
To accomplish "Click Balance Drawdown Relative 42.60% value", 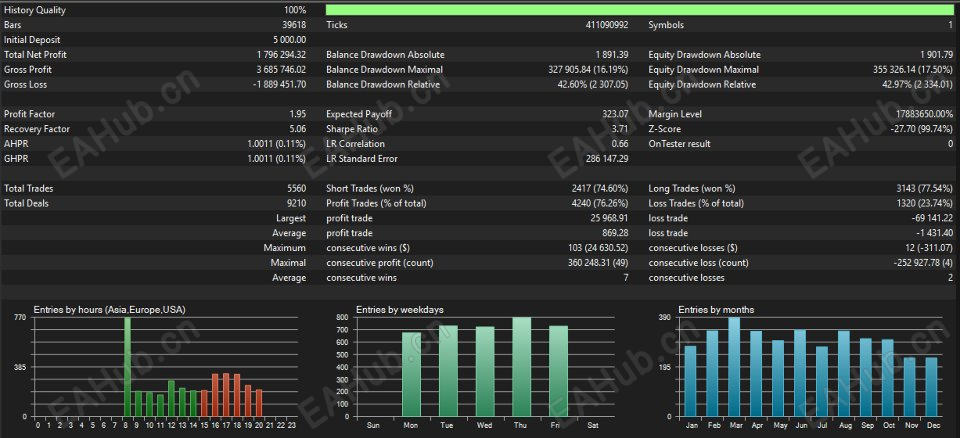I will point(593,85).
